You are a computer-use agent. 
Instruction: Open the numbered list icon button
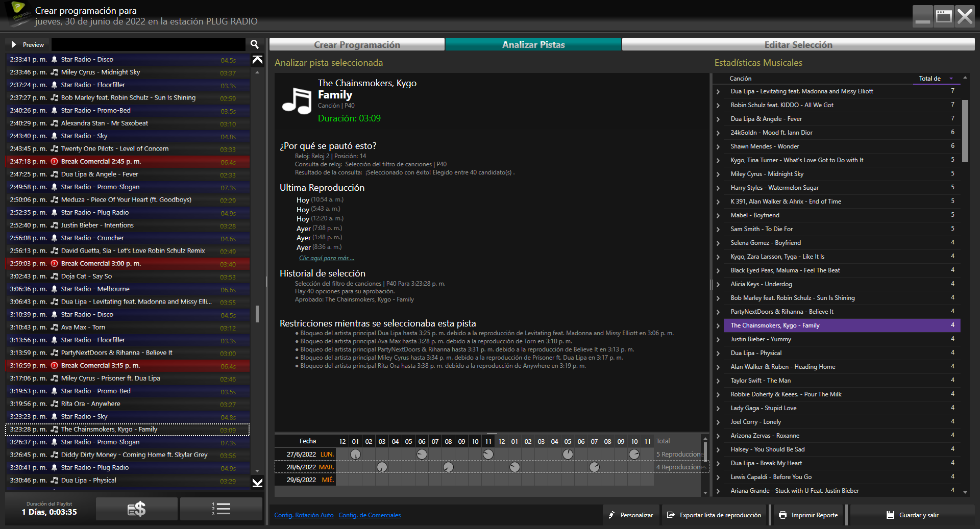point(221,509)
